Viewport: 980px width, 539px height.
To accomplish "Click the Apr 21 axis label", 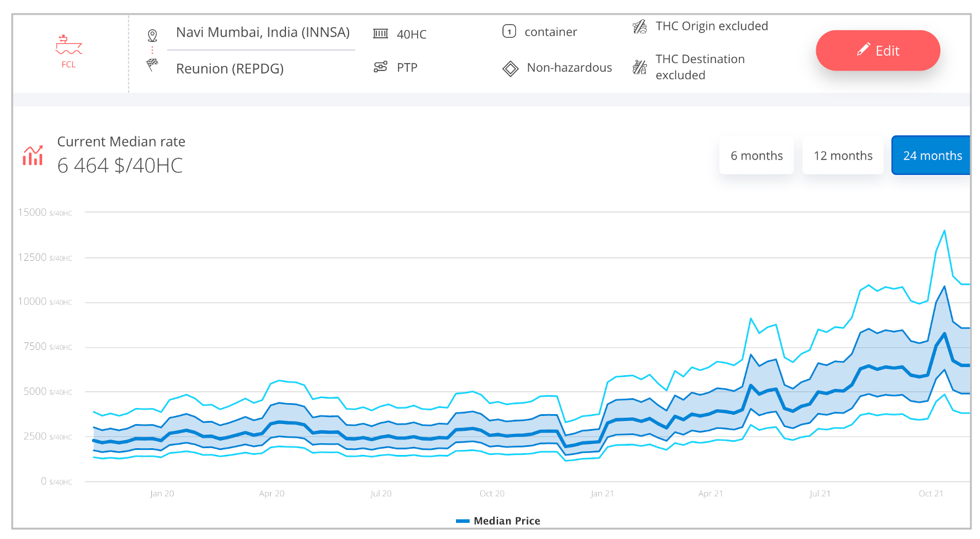I will pyautogui.click(x=711, y=493).
